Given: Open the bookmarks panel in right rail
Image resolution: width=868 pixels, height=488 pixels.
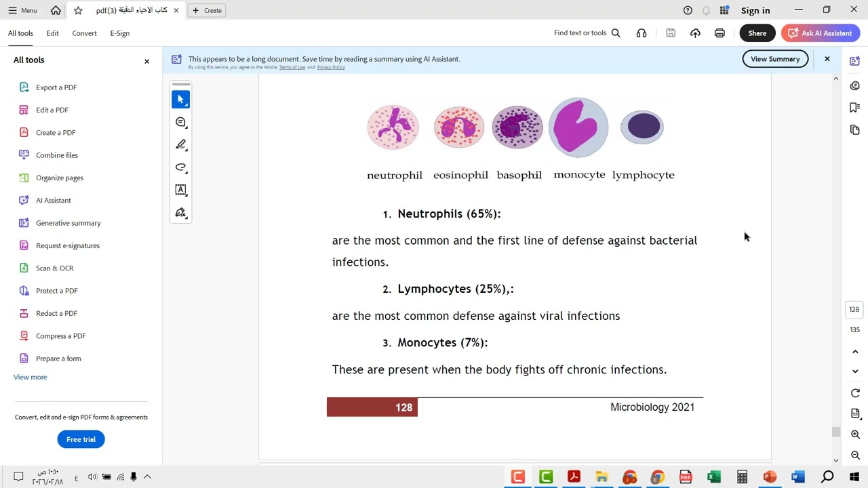Looking at the screenshot, I should 854,108.
